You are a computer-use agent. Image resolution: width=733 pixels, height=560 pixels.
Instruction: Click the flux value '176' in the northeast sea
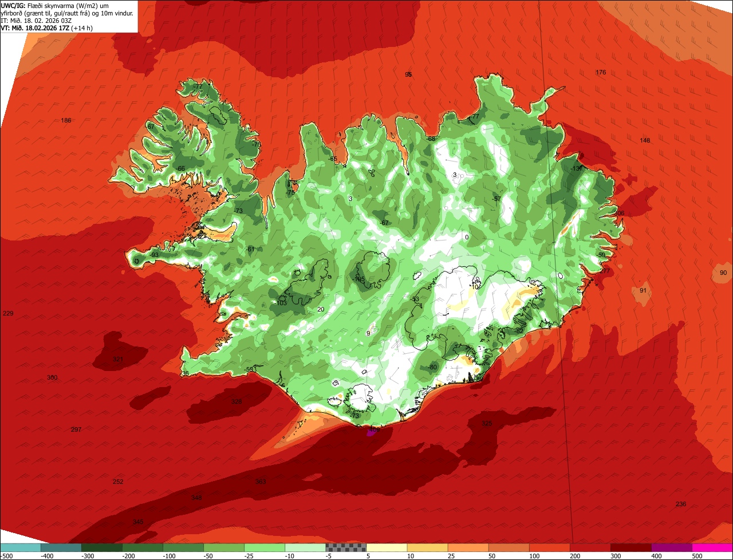coord(600,72)
